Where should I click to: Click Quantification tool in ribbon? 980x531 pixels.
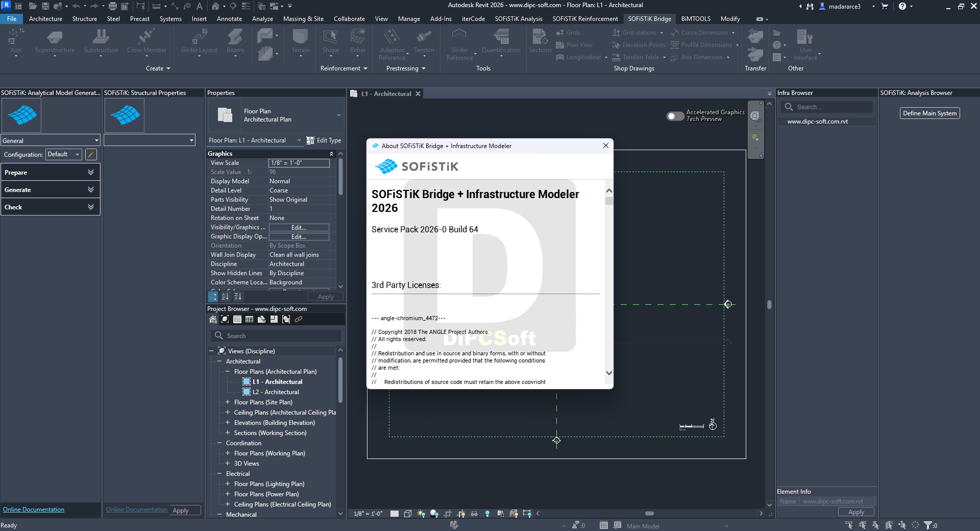(501, 42)
